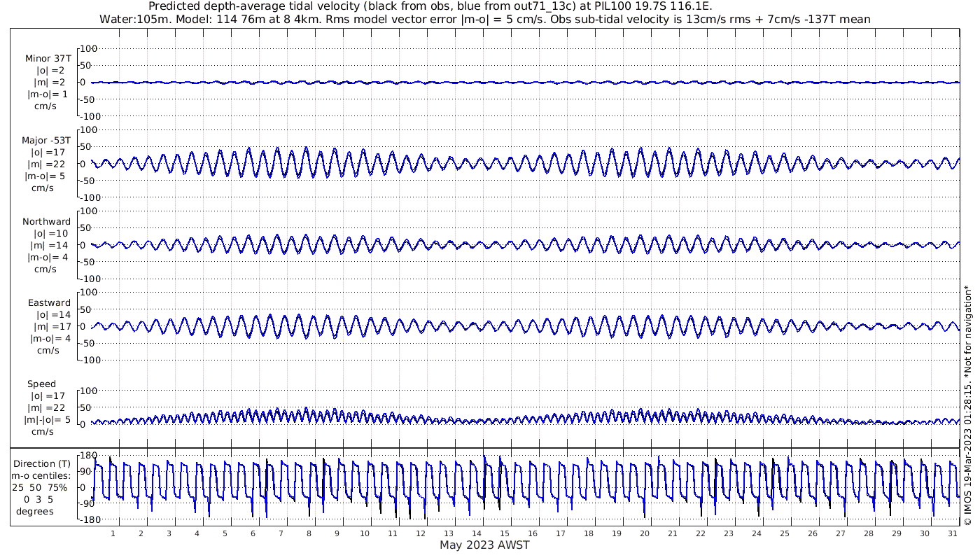The image size is (980, 560).
Task: Click the 'Eastward' panel label
Action: pyautogui.click(x=49, y=302)
